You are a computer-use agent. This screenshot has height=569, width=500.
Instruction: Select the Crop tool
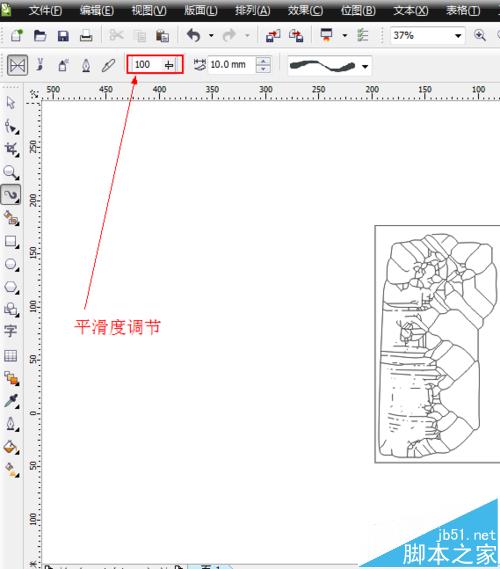tap(11, 149)
